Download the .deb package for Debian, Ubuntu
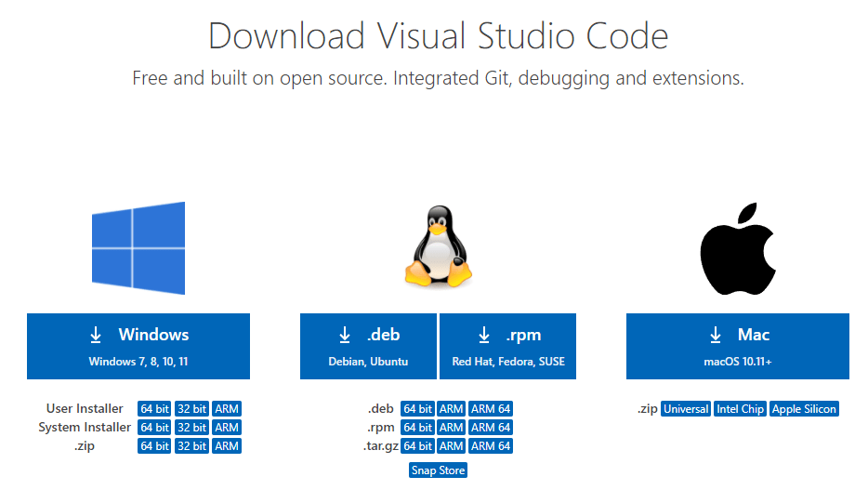Image resolution: width=868 pixels, height=490 pixels. tap(368, 346)
